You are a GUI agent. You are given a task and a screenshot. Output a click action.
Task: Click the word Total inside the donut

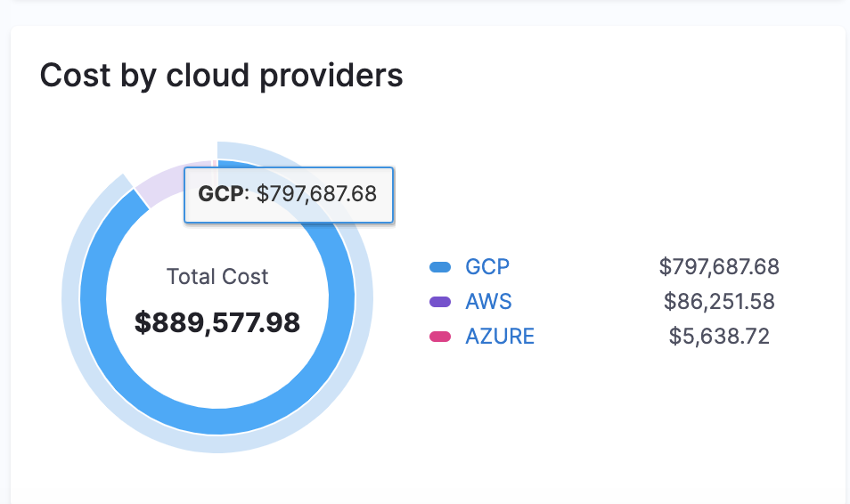[x=191, y=277]
